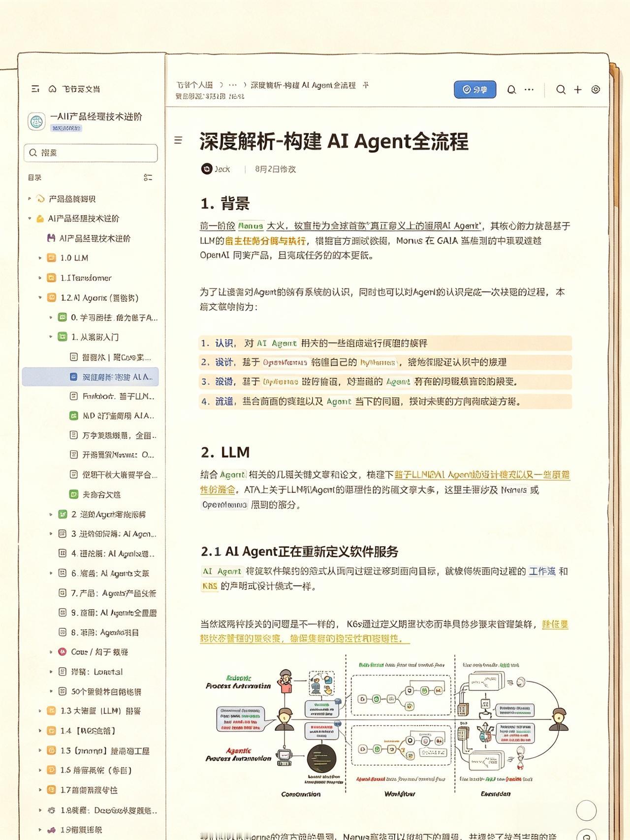Click the '1. 认识' highlighted list line
Image resolution: width=630 pixels, height=840 pixels.
point(385,343)
